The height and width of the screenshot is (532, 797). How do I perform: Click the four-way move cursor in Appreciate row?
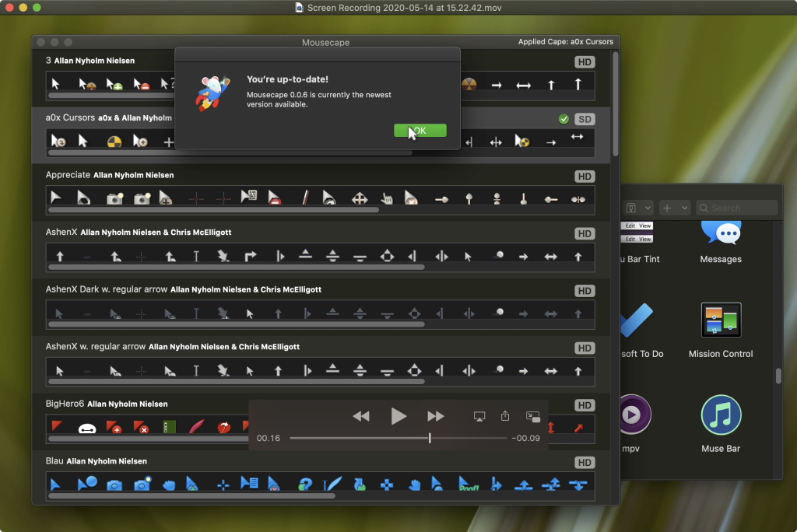pos(360,198)
